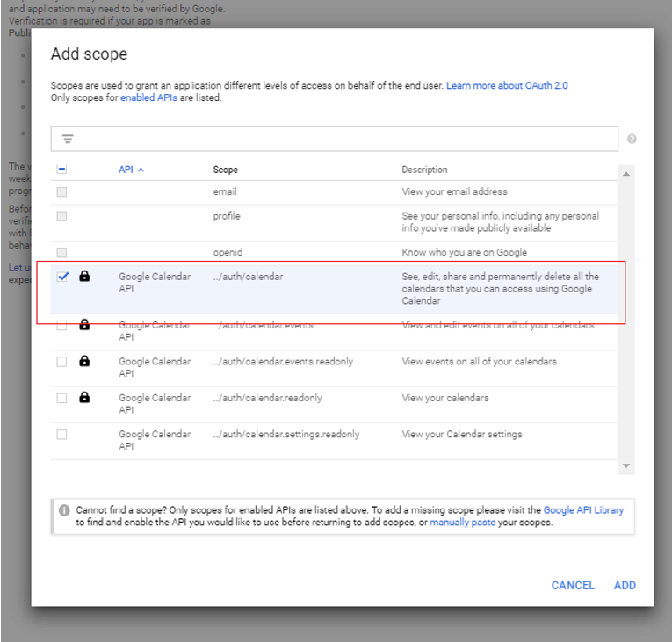Click the 'Add scope' dialog title
This screenshot has height=642, width=672.
[89, 54]
